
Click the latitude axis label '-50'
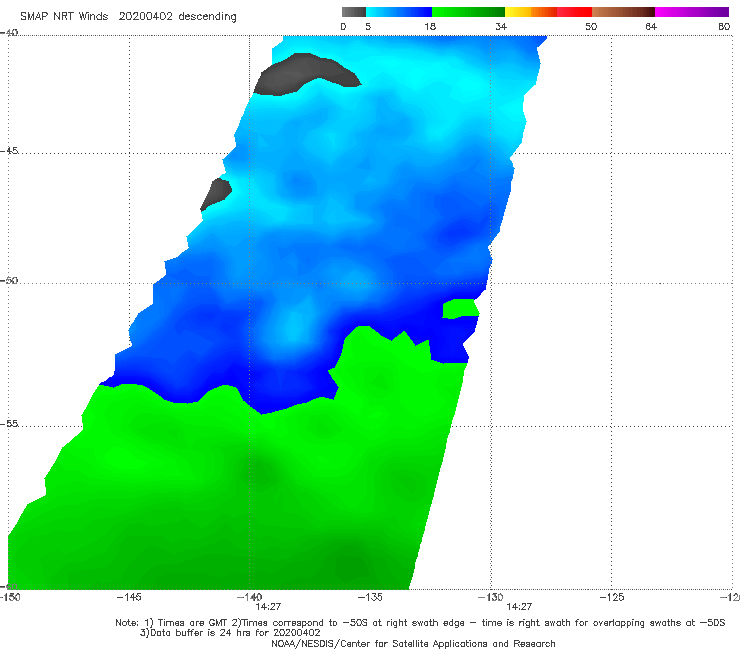pyautogui.click(x=9, y=280)
